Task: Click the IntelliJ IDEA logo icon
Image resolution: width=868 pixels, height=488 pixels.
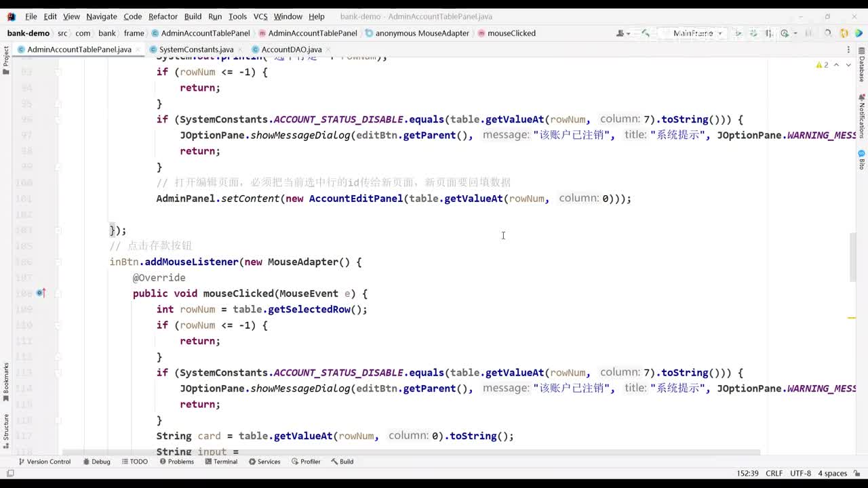Action: (x=11, y=16)
